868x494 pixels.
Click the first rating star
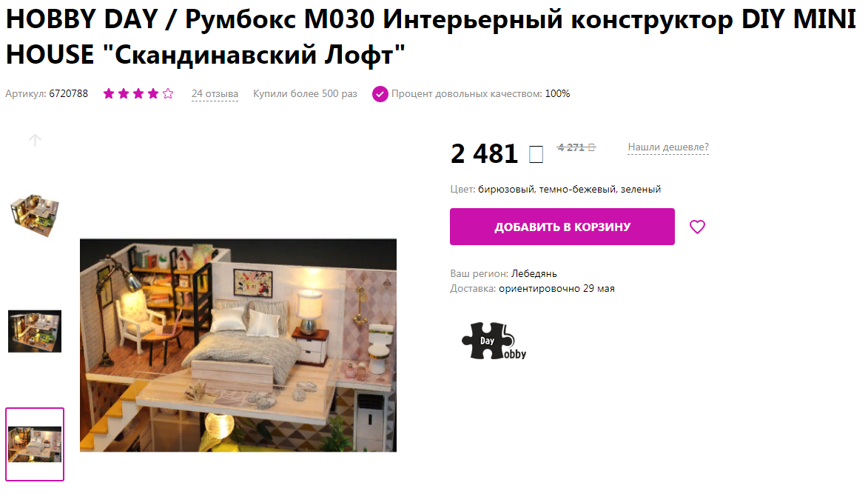[x=109, y=93]
